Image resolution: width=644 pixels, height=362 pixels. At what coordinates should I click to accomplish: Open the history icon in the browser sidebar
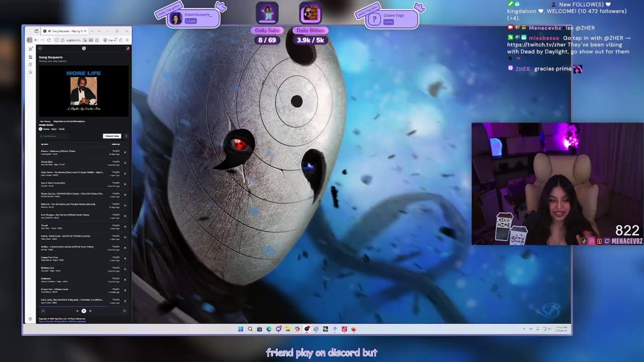30,64
